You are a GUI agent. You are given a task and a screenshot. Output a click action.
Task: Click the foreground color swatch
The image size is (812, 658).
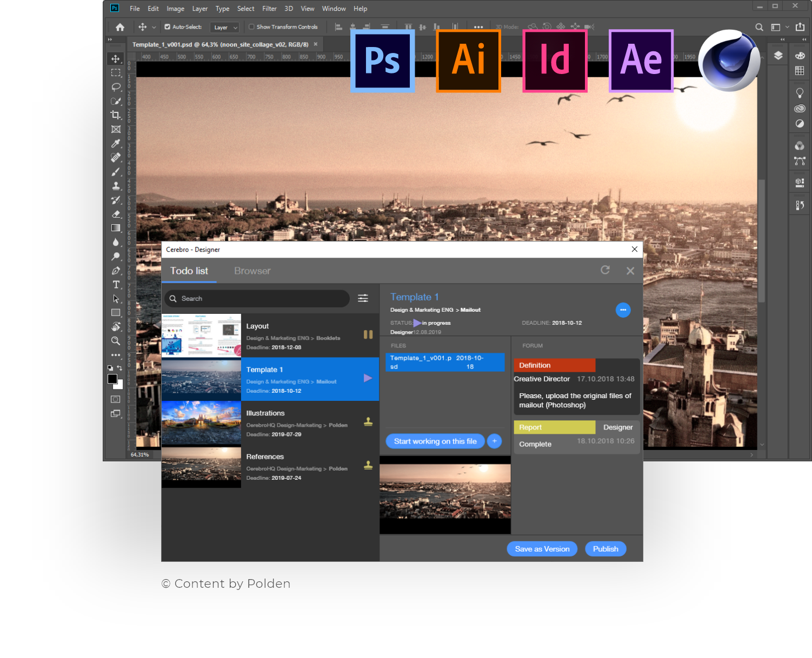[112, 379]
